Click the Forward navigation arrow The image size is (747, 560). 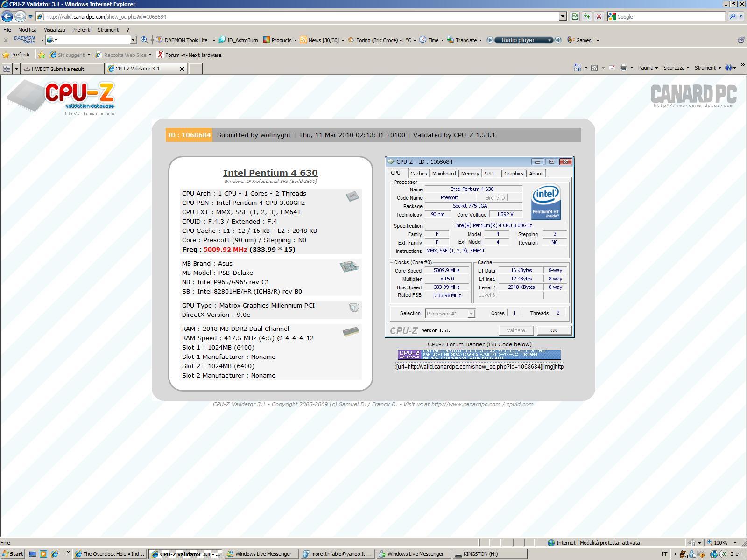point(20,16)
